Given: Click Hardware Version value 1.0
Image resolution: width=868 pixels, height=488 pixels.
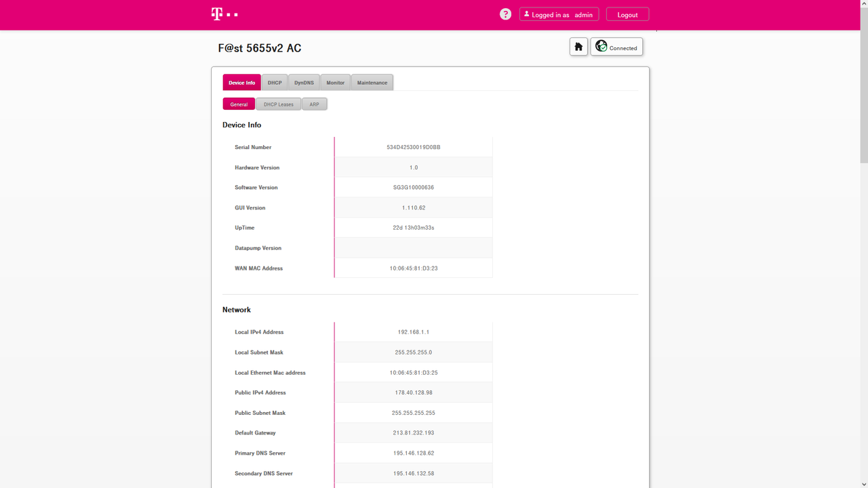Looking at the screenshot, I should [x=414, y=167].
